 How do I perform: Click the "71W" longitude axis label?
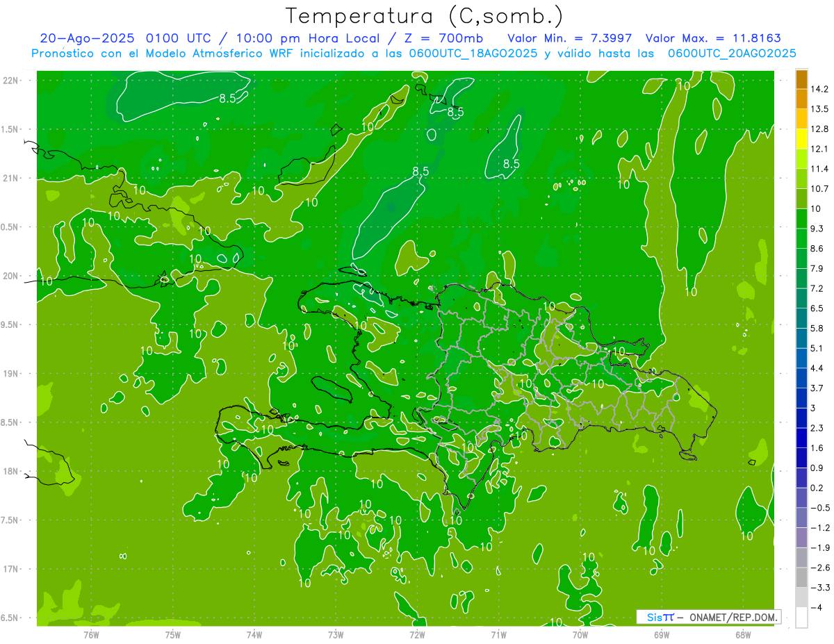pos(498,634)
